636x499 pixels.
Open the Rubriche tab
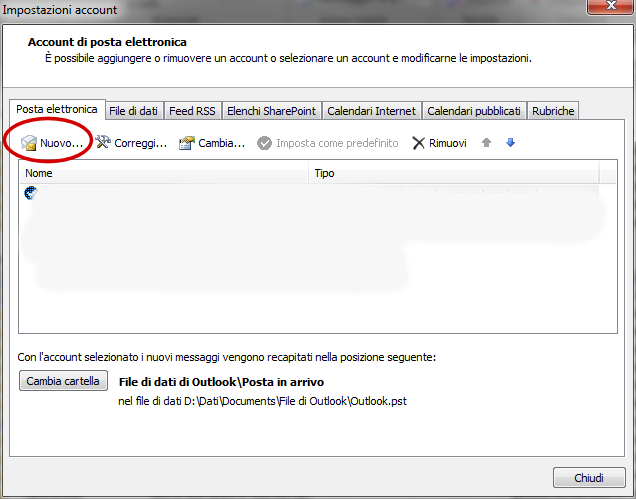point(553,111)
